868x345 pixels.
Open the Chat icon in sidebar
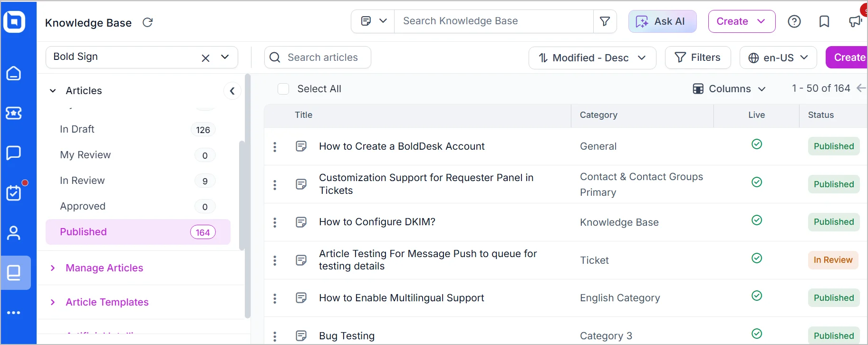(x=14, y=153)
